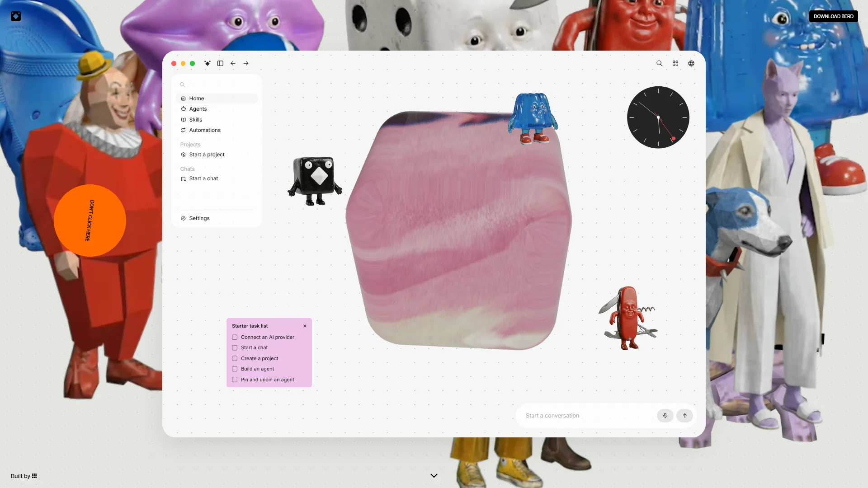Check the Start a chat task
868x488 pixels.
(x=235, y=348)
